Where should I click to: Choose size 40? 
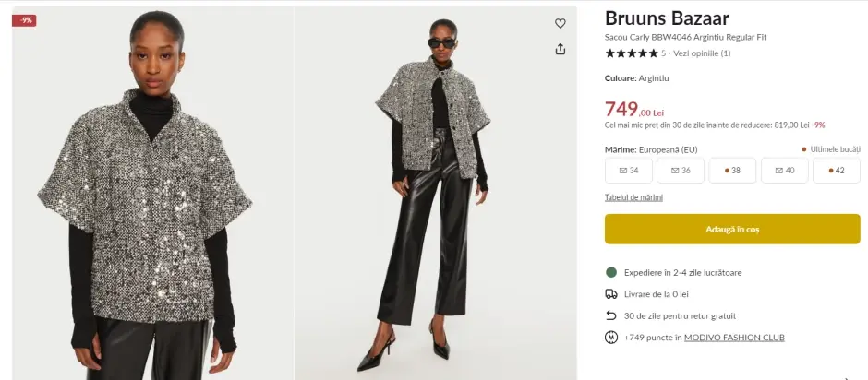click(x=784, y=171)
